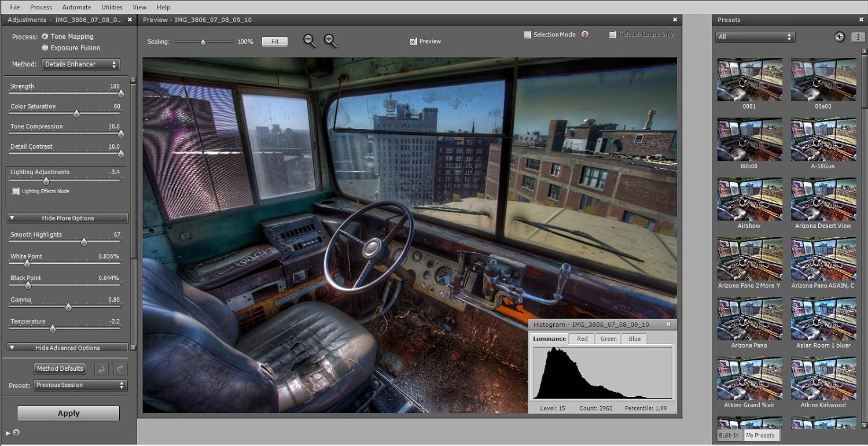
Task: Open the Selection Mode help icon
Action: tap(584, 35)
